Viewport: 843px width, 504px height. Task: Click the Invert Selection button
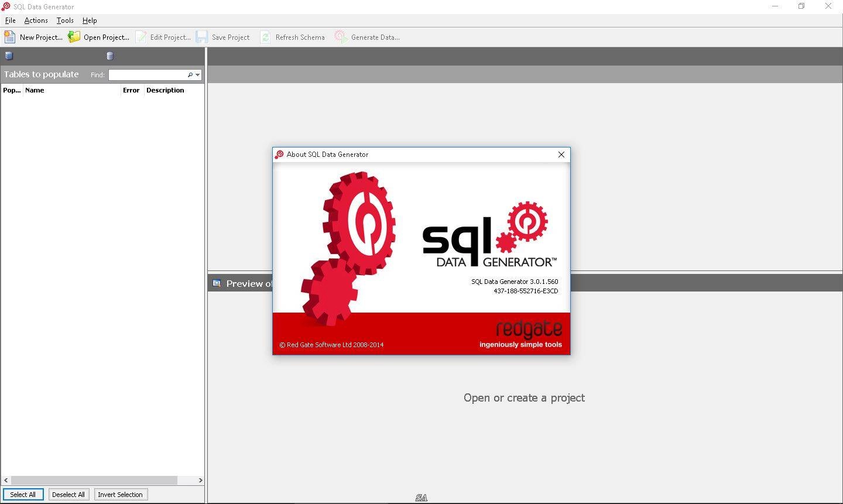[x=120, y=495]
